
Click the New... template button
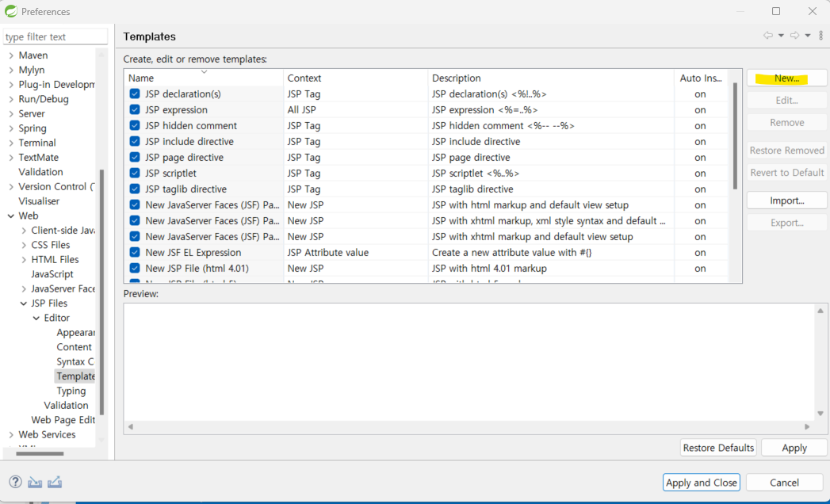tap(786, 78)
